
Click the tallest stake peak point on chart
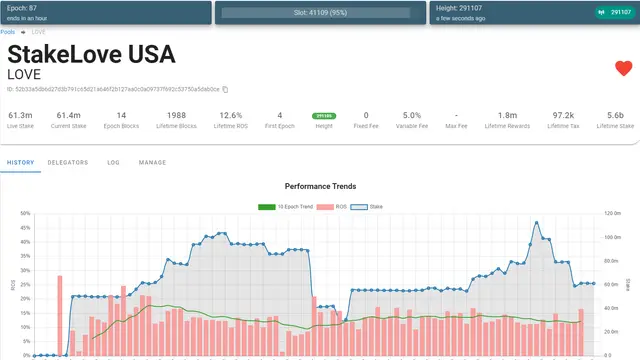pyautogui.click(x=536, y=223)
